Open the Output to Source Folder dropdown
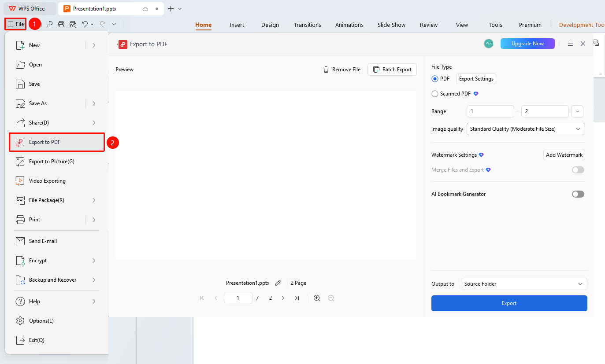 click(524, 284)
